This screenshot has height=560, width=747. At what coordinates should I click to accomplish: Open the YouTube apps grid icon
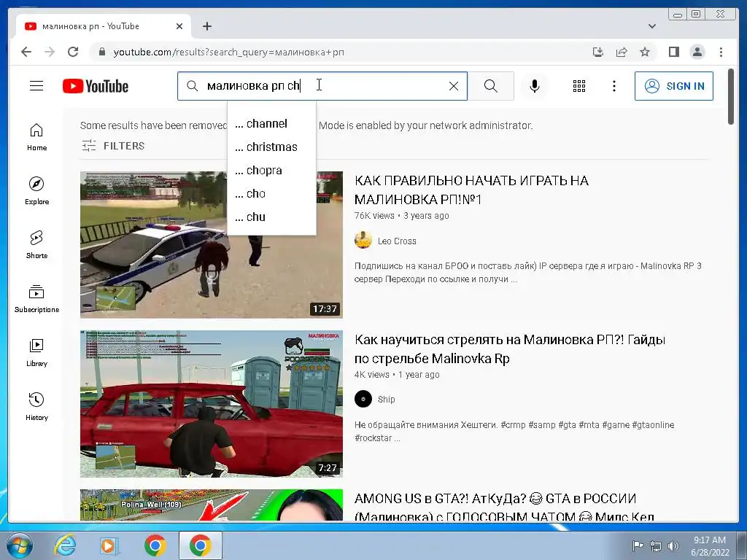pos(578,86)
